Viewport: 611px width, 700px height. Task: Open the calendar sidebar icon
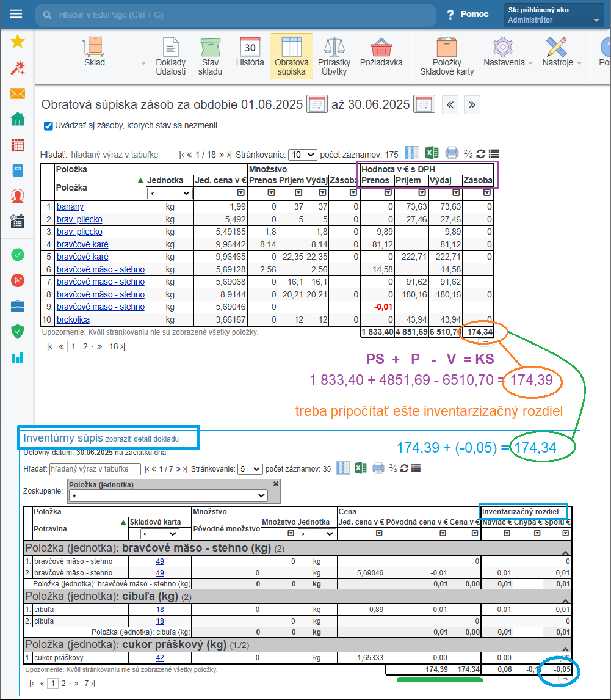(17, 222)
